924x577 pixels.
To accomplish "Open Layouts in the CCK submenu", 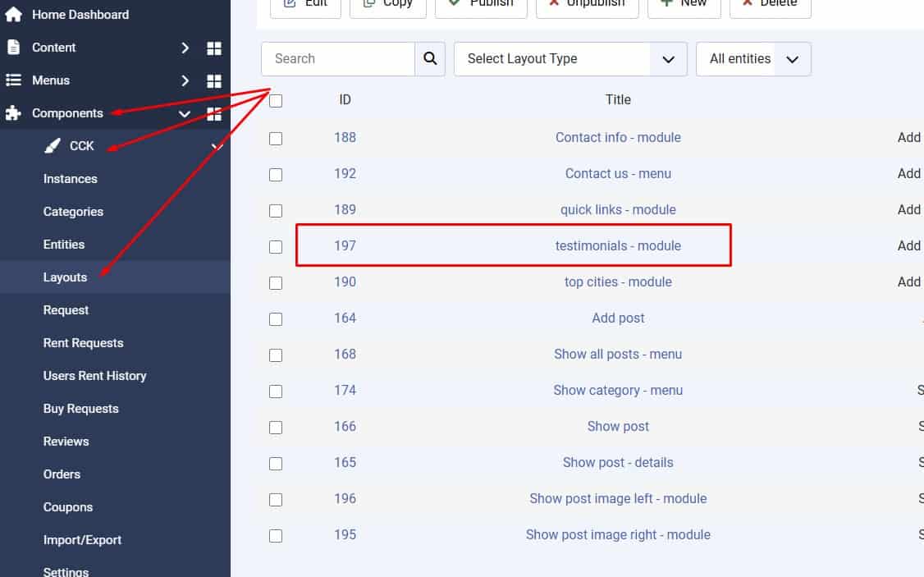I will coord(65,277).
